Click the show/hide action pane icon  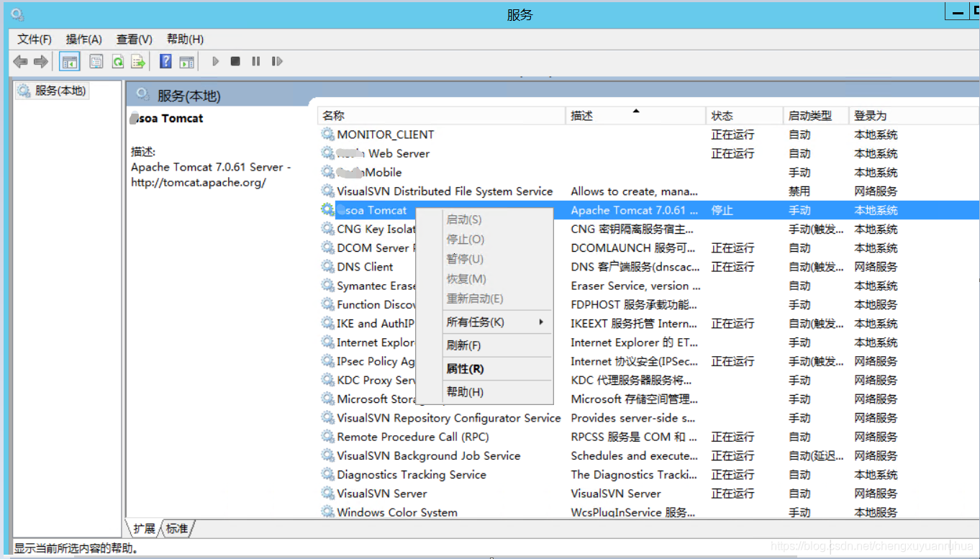[187, 62]
